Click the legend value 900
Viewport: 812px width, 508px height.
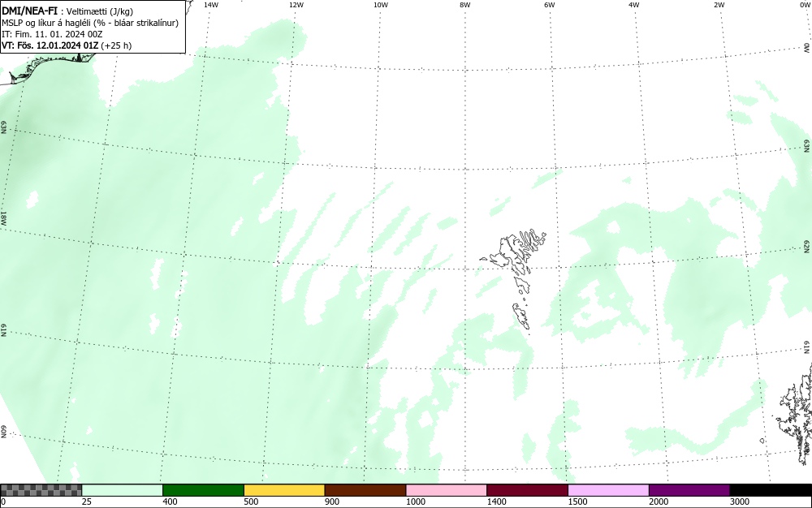pos(332,502)
